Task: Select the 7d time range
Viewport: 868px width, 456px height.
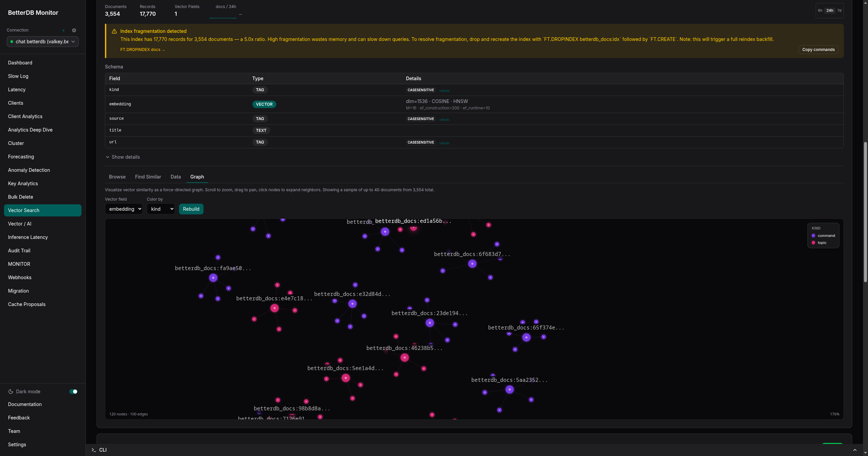Action: (x=840, y=10)
